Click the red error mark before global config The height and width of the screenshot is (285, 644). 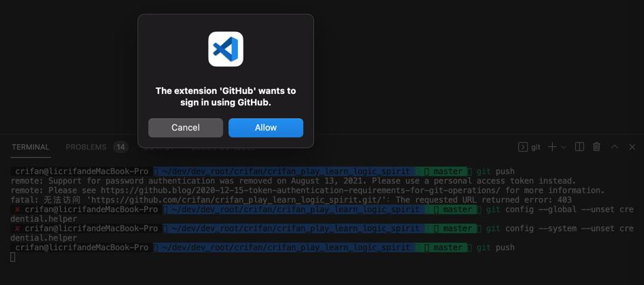pyautogui.click(x=17, y=209)
